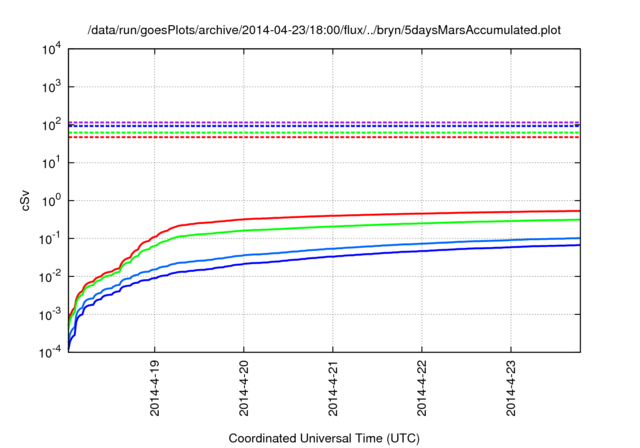Click the solid light blue dose curve
This screenshot has height=448, width=640.
(x=333, y=248)
